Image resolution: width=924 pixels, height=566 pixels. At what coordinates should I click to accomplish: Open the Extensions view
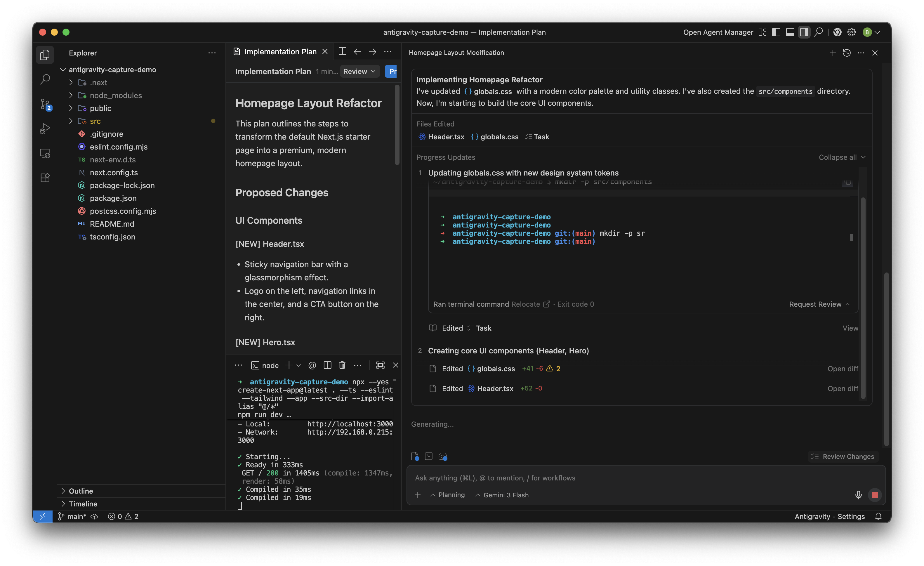tap(45, 178)
